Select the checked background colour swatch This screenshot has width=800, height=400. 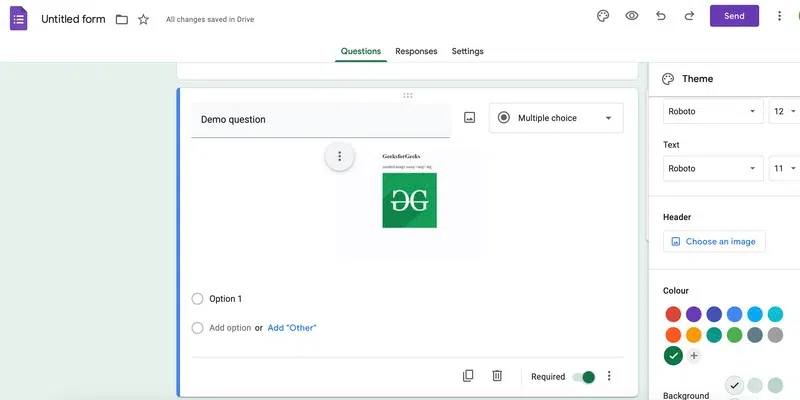click(734, 385)
